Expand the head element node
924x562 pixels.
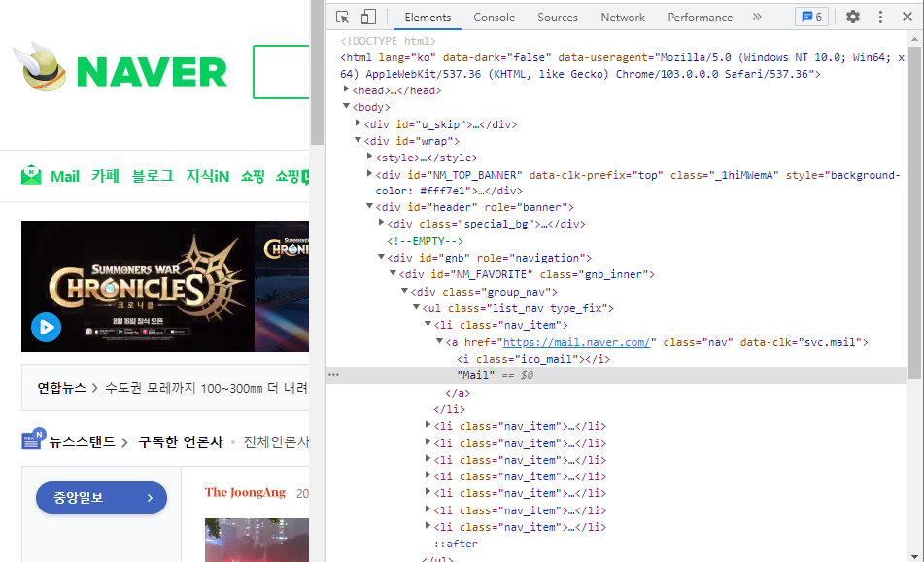[347, 89]
